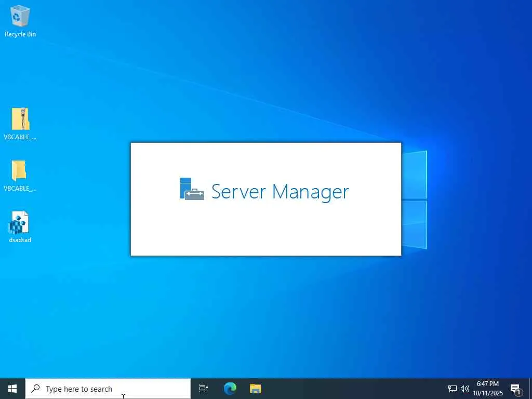Click the dsadsad file name label
This screenshot has height=399, width=532.
20,240
